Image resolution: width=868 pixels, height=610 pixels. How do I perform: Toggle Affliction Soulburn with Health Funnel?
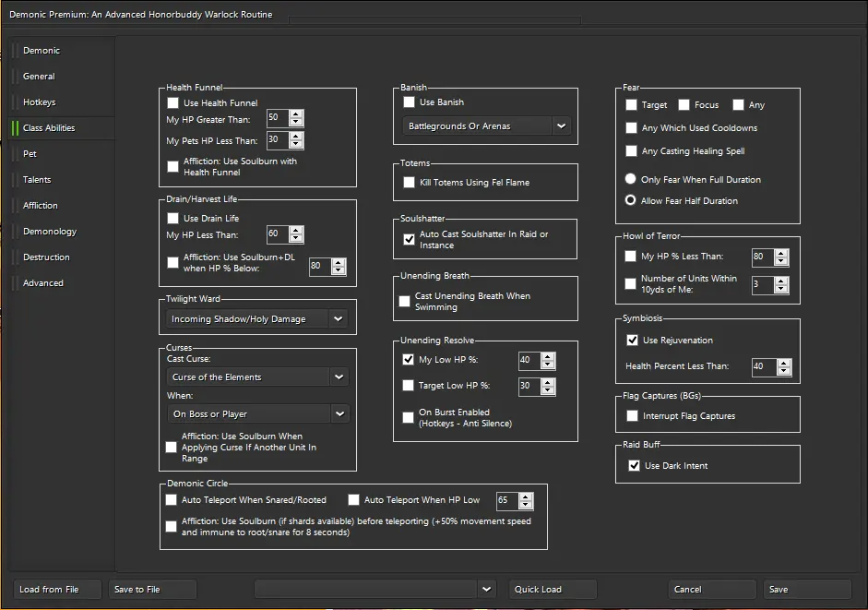pos(173,167)
